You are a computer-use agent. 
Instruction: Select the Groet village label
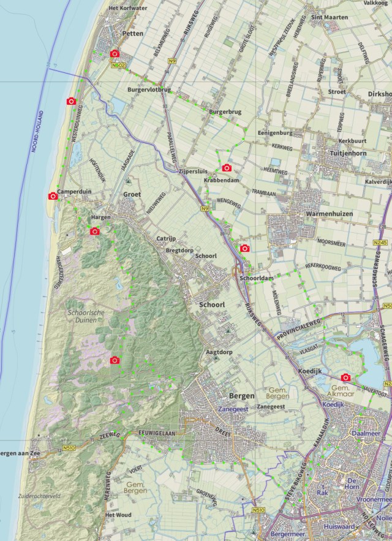[x=132, y=194]
